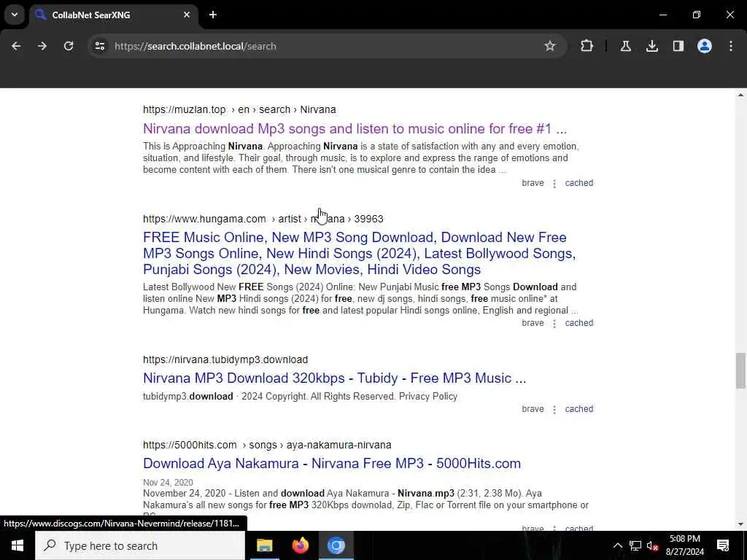Reload the current search page
747x560 pixels.
[x=69, y=46]
